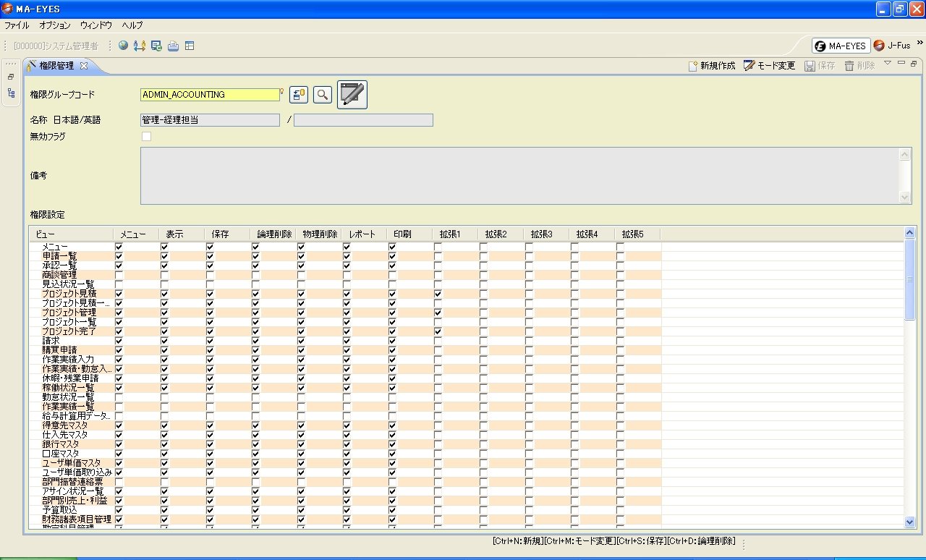Click the ビュー column header

click(71, 234)
